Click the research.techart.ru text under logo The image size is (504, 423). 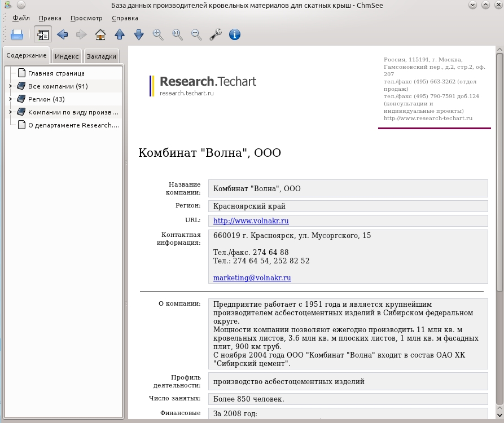pyautogui.click(x=187, y=93)
